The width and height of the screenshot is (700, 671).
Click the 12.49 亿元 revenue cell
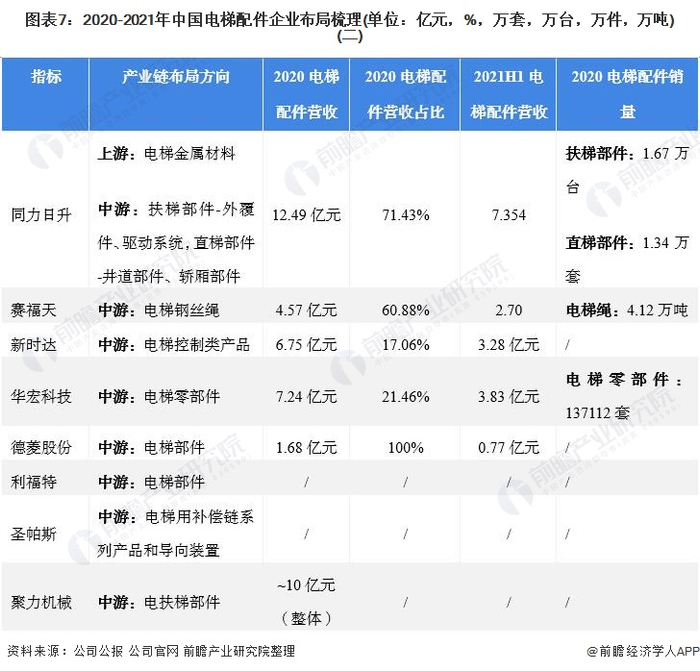[306, 215]
